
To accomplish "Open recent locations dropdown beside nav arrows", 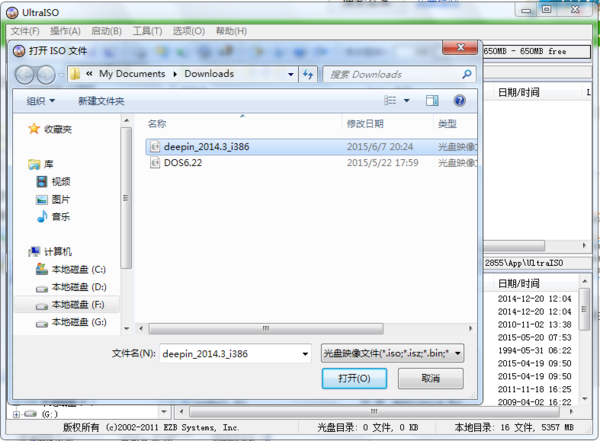I will pyautogui.click(x=61, y=75).
